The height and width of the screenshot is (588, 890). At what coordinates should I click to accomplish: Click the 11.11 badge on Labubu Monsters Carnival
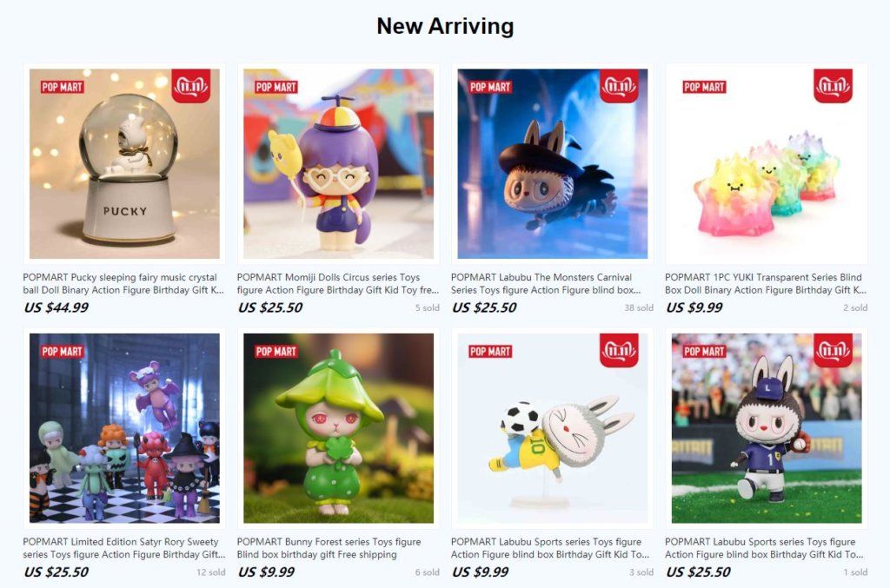point(619,86)
